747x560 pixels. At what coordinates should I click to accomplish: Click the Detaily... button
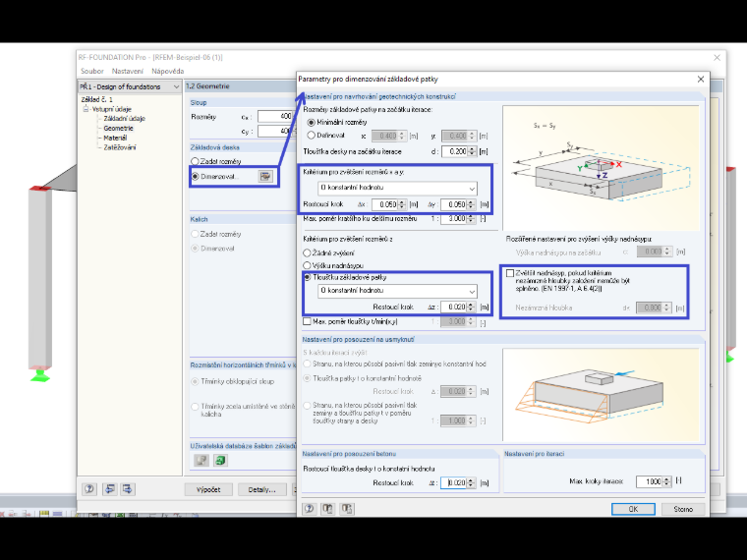pos(262,489)
